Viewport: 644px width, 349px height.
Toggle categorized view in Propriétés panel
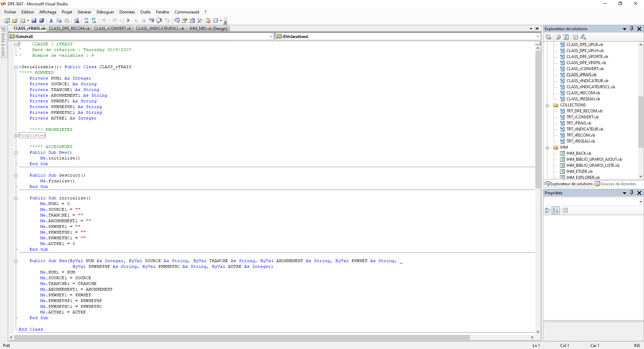[x=547, y=210]
